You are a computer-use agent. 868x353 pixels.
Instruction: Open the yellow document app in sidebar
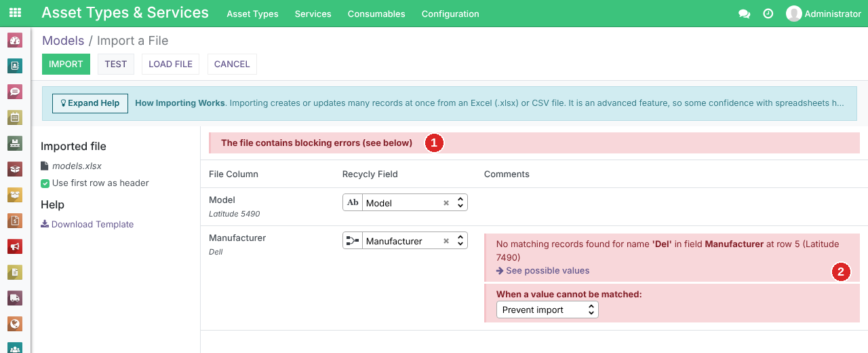15,272
